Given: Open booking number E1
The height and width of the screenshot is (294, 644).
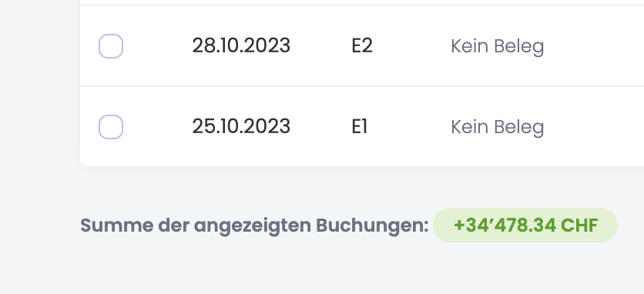Looking at the screenshot, I should pos(360,126).
